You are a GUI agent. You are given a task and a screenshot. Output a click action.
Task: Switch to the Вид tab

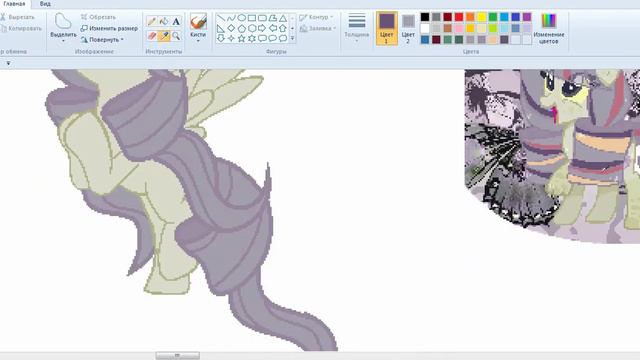click(x=45, y=4)
